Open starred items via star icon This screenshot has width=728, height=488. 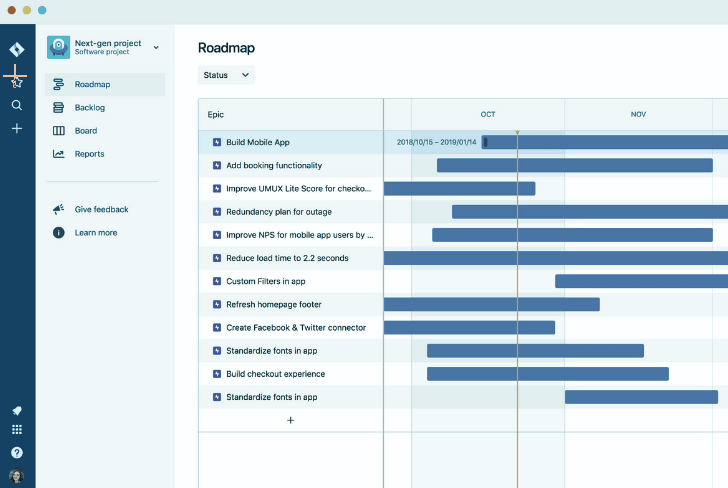coord(17,81)
